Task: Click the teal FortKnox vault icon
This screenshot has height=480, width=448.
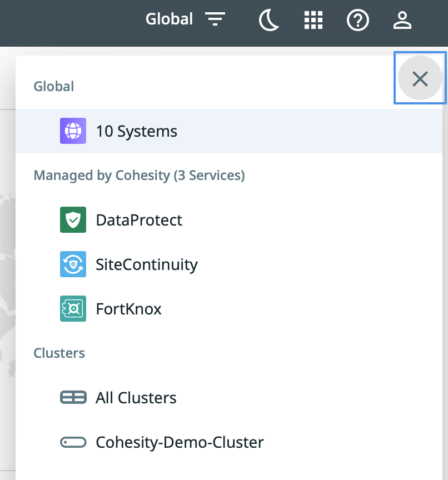Action: (x=73, y=309)
